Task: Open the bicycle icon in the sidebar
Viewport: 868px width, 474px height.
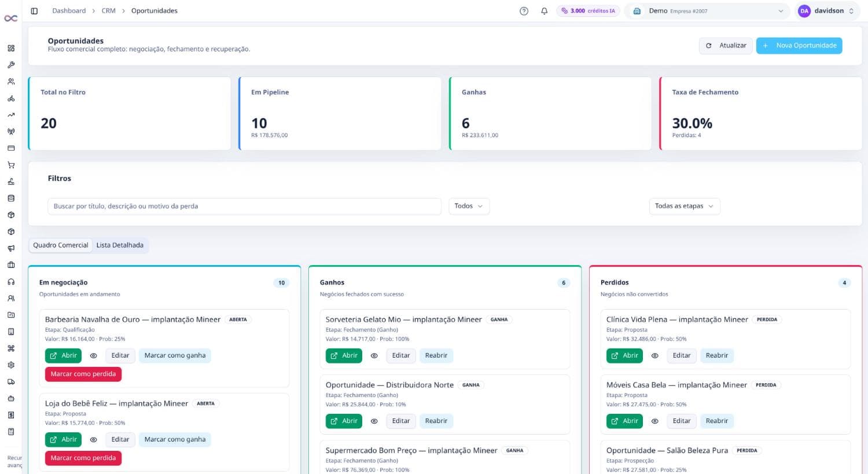Action: 11,98
